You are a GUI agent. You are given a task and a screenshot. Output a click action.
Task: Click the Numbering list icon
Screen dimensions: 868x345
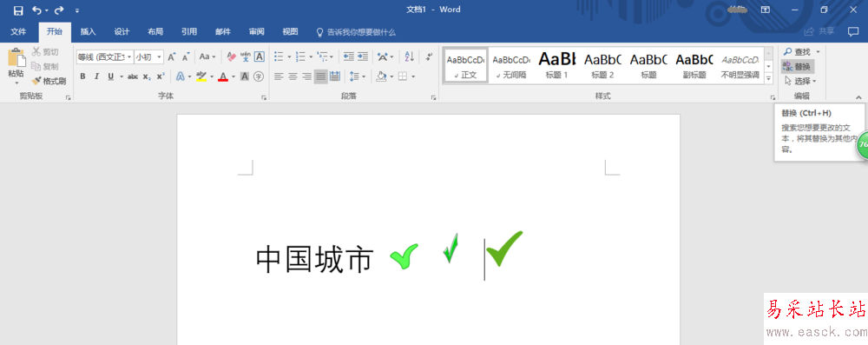(x=300, y=56)
